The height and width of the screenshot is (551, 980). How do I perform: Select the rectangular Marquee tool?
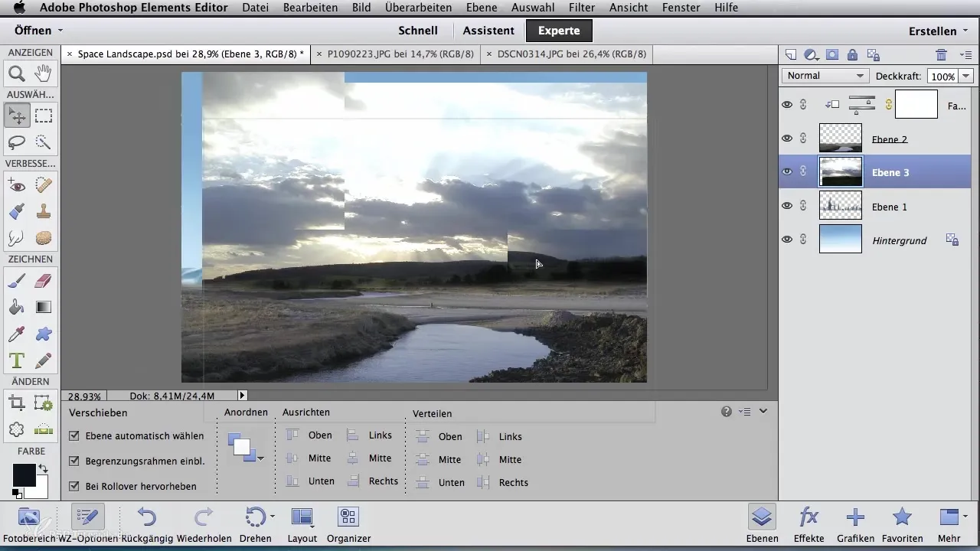point(44,116)
